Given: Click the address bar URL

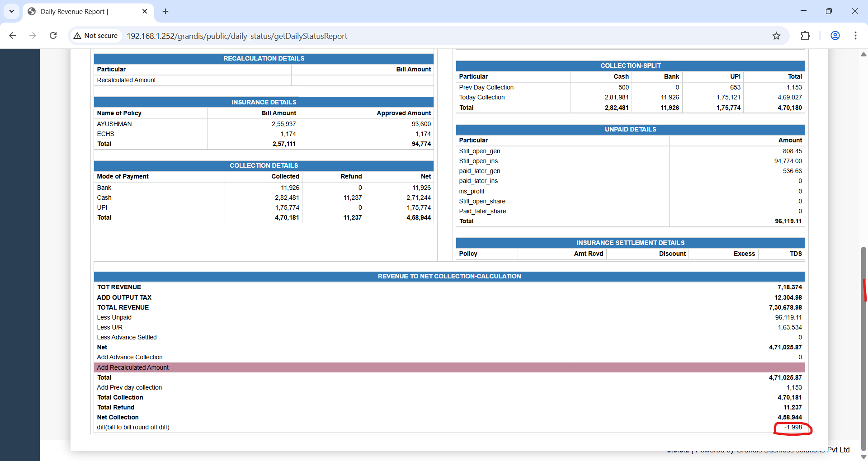Looking at the screenshot, I should 237,36.
